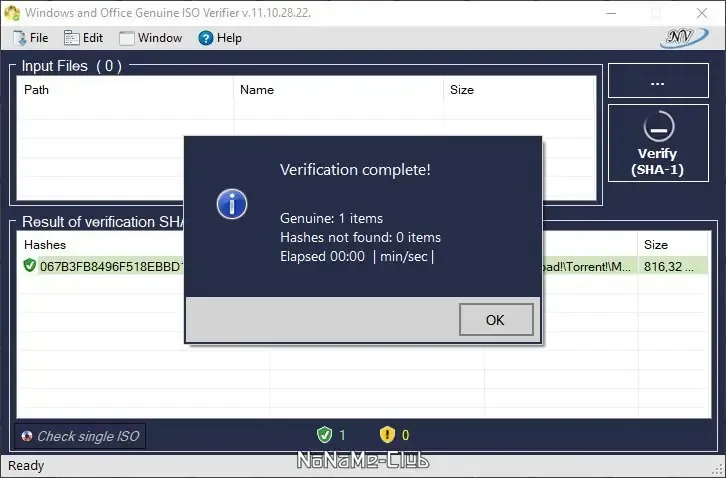Click the app icon in title bar

[12, 13]
